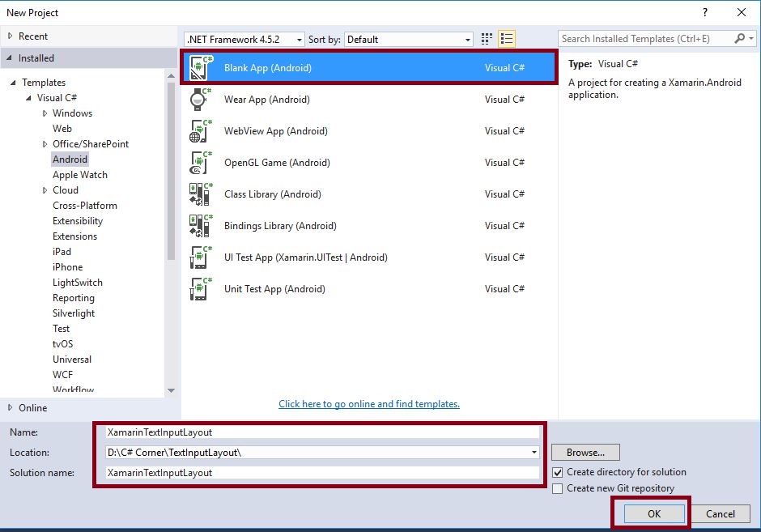Open the find templates online link
This screenshot has height=532, width=761.
pyautogui.click(x=369, y=404)
